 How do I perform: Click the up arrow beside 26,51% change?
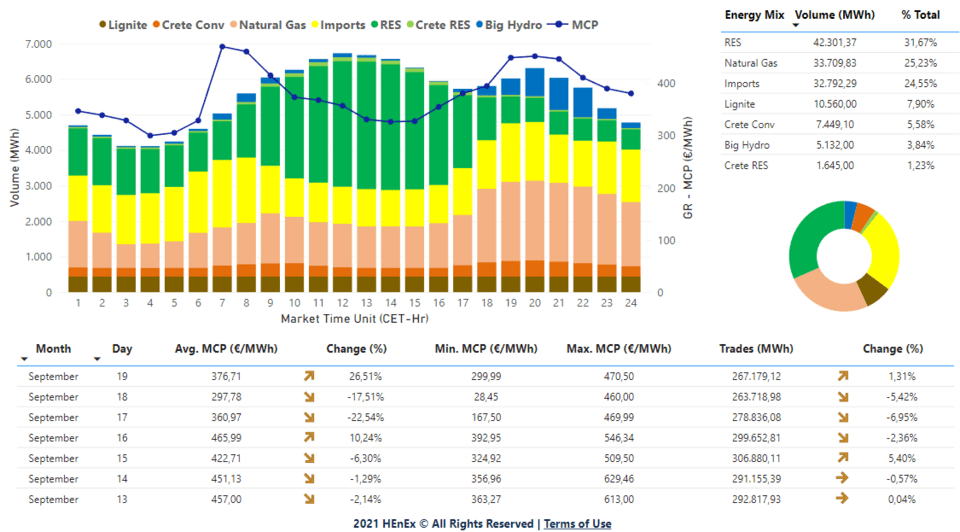(309, 377)
